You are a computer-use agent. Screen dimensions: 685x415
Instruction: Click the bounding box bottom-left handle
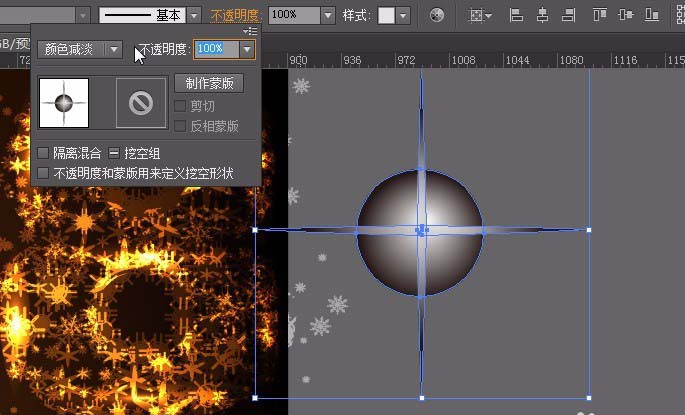255,398
